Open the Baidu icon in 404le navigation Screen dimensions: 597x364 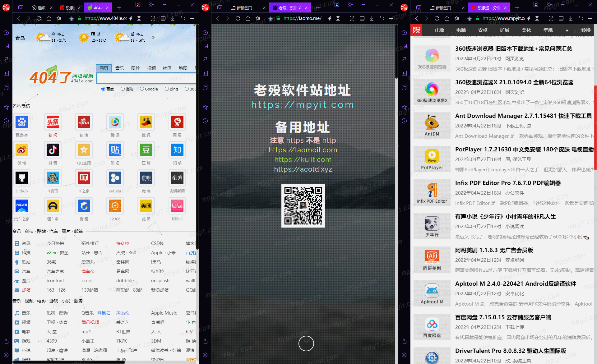tap(22, 122)
